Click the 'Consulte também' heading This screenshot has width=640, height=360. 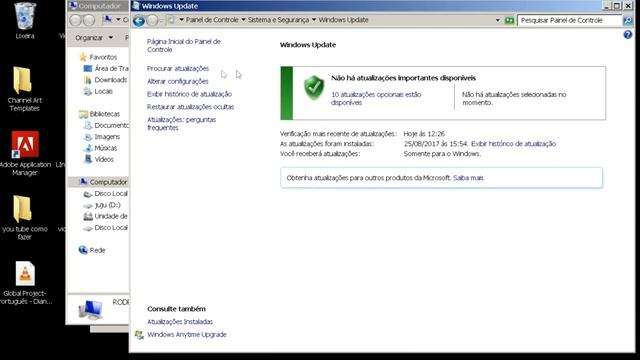click(x=176, y=309)
